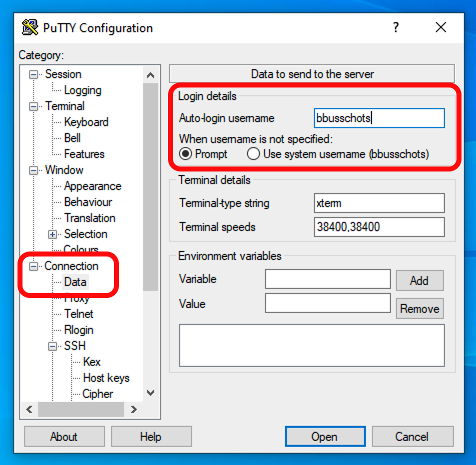This screenshot has height=465, width=476.
Task: Open the Session category
Action: 63,74
